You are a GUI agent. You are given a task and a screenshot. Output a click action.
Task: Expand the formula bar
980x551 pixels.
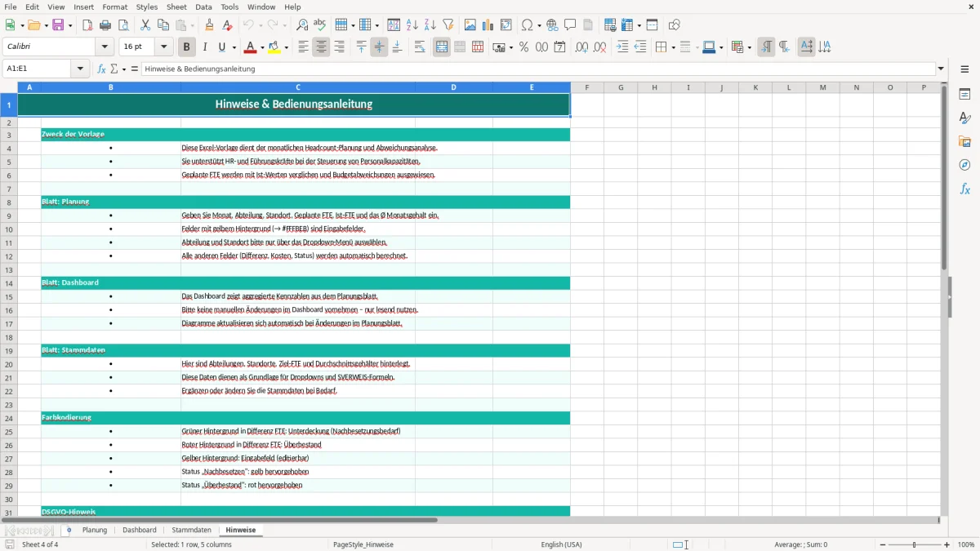click(941, 69)
